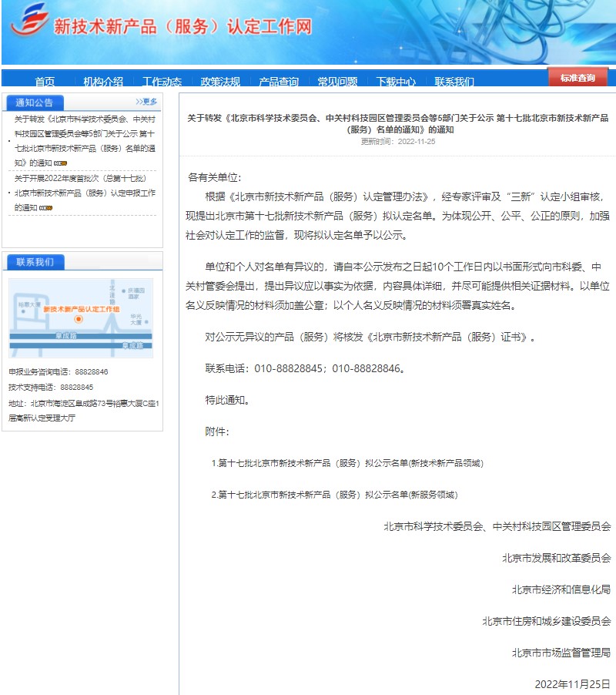Click the orange location marker on the map
Screen dimensions: 616x695
pos(77,319)
